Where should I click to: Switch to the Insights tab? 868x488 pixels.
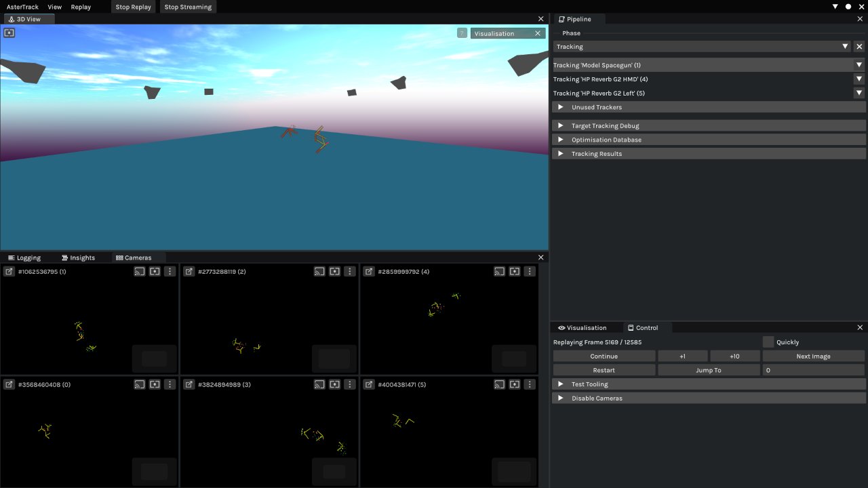[x=79, y=258]
